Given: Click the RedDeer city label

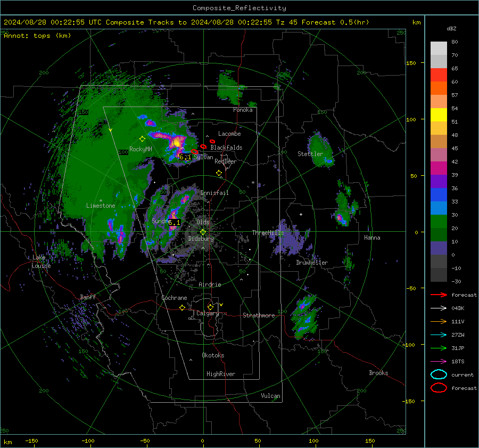Looking at the screenshot, I should click(x=226, y=161).
